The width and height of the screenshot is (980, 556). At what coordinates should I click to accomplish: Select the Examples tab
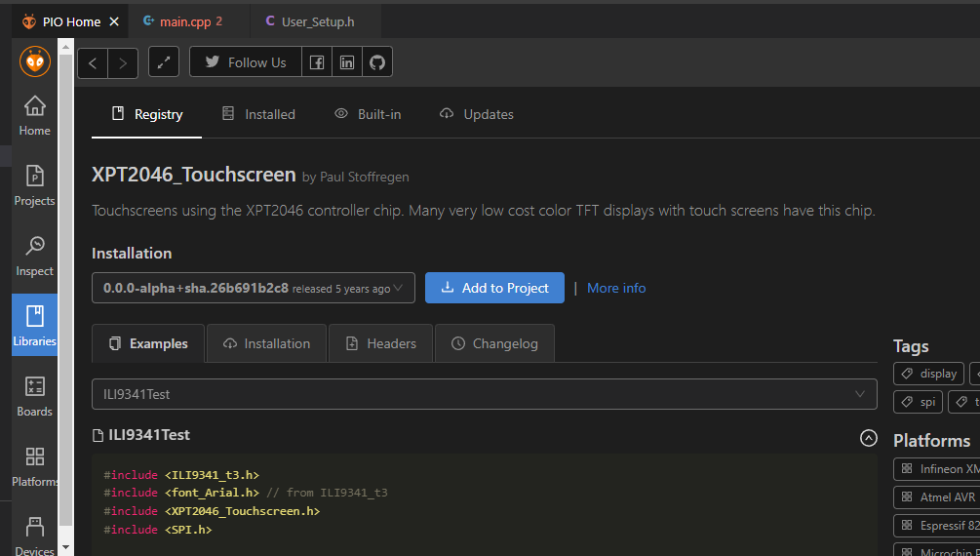pyautogui.click(x=148, y=343)
